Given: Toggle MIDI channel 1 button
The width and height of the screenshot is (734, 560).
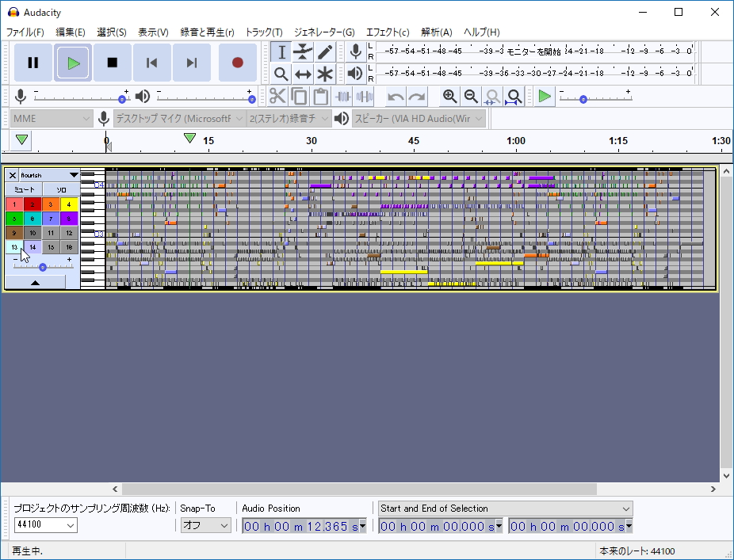Looking at the screenshot, I should [14, 204].
